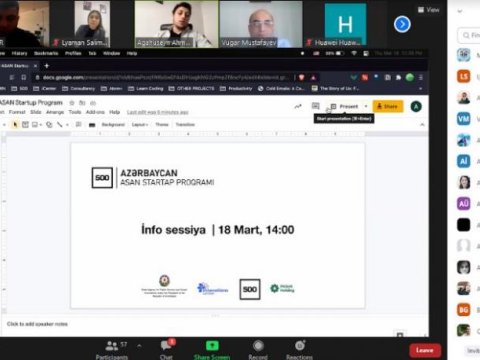
Task: Click the Present button
Action: coord(344,107)
